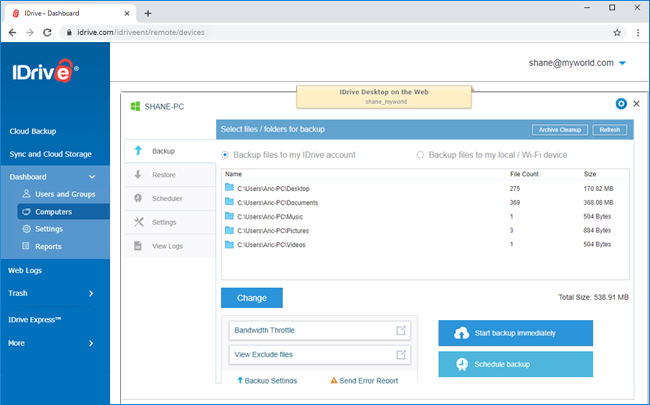Open the Scheduler tab
Viewport: 650px width, 405px height.
170,198
